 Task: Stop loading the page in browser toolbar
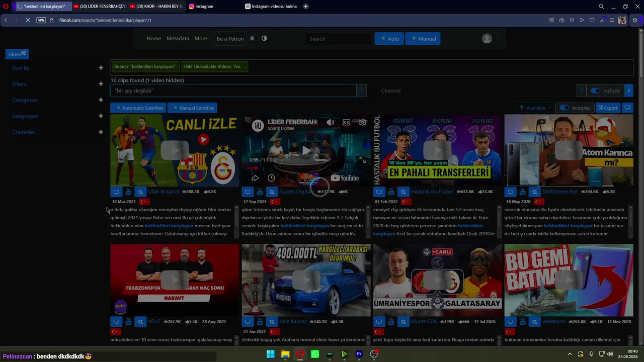(28, 20)
